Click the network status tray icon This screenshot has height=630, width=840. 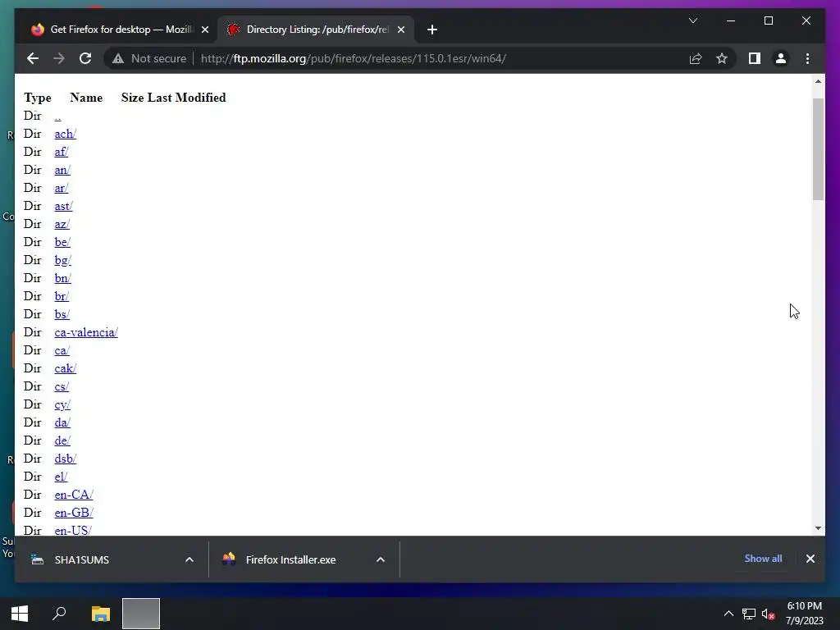748,614
